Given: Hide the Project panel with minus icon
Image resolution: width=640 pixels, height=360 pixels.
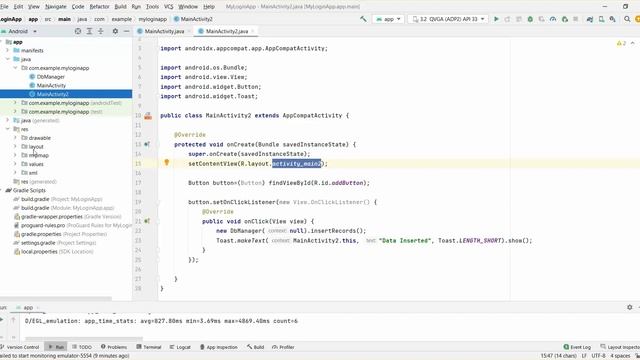Looking at the screenshot, I should tap(127, 31).
